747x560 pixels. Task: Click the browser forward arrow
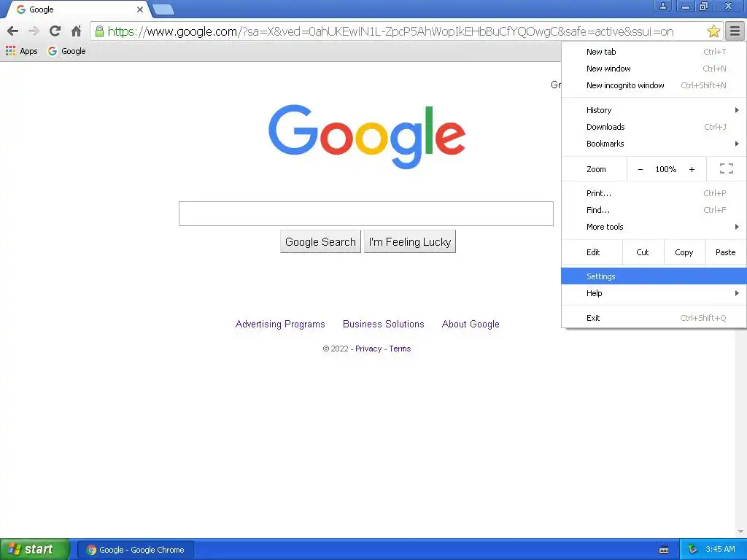pyautogui.click(x=34, y=31)
